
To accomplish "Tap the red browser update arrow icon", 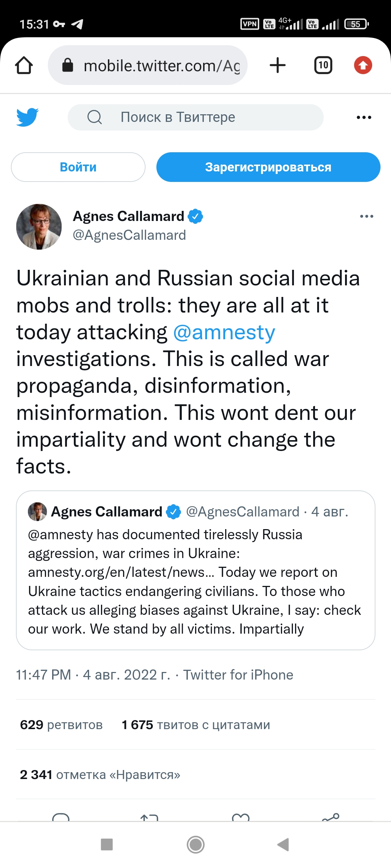I will (363, 65).
